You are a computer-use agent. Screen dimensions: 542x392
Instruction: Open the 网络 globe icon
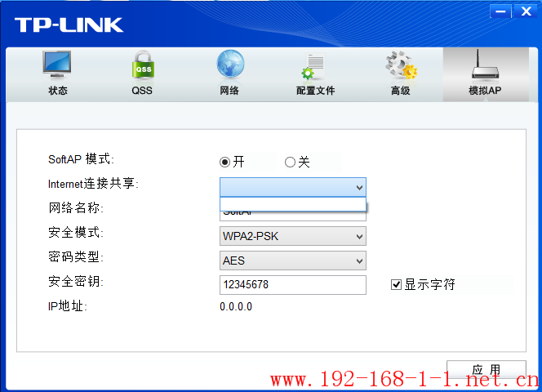[x=230, y=64]
